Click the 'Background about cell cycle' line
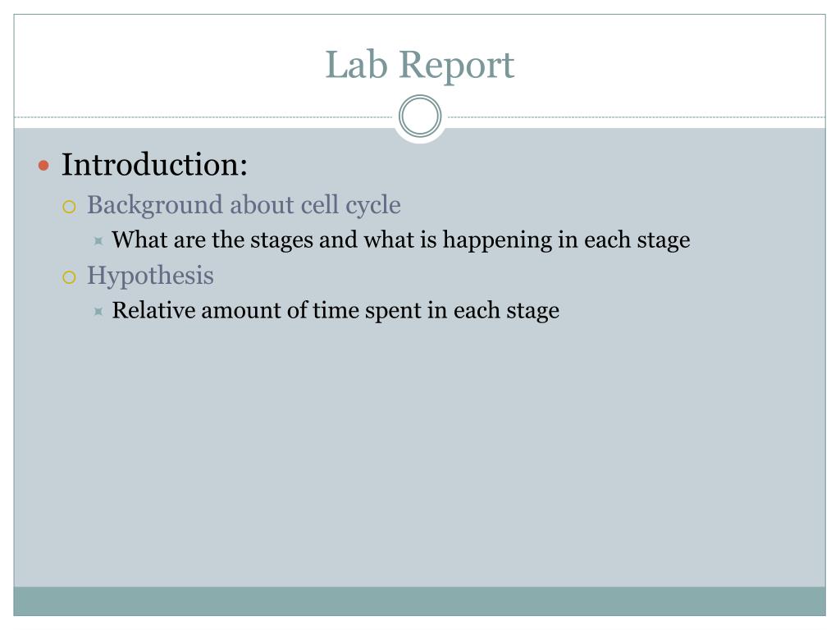Viewport: 840px width, 630px height. coord(244,205)
